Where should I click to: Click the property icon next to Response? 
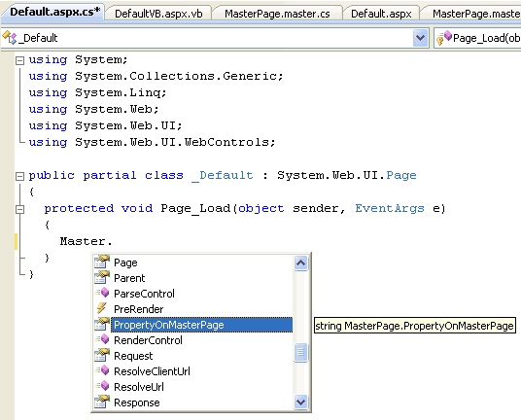click(102, 402)
